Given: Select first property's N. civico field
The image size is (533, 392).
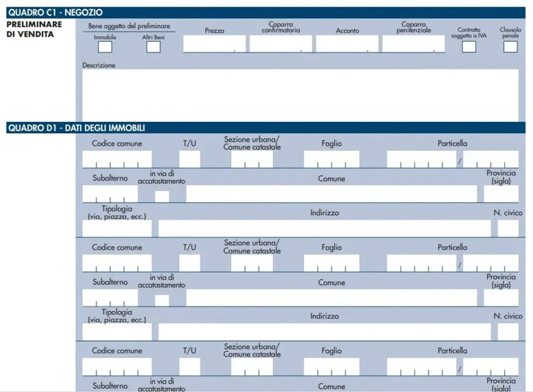Looking at the screenshot, I should click(508, 228).
